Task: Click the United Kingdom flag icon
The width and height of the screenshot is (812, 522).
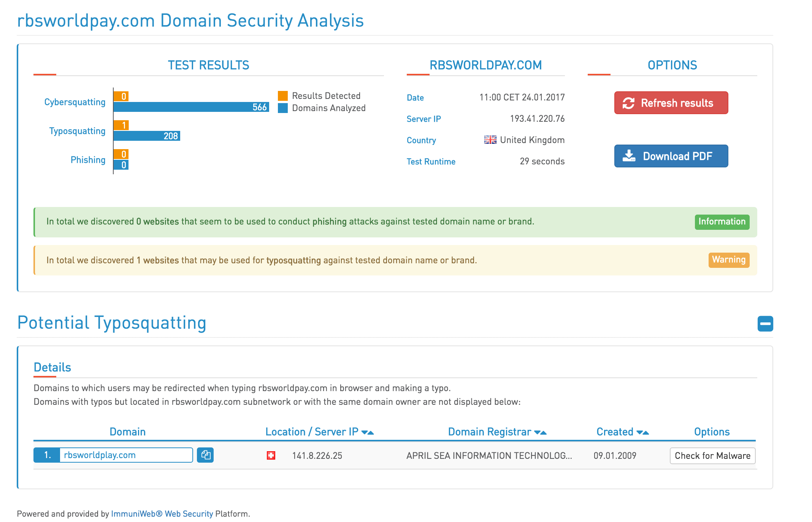Action: [x=490, y=140]
